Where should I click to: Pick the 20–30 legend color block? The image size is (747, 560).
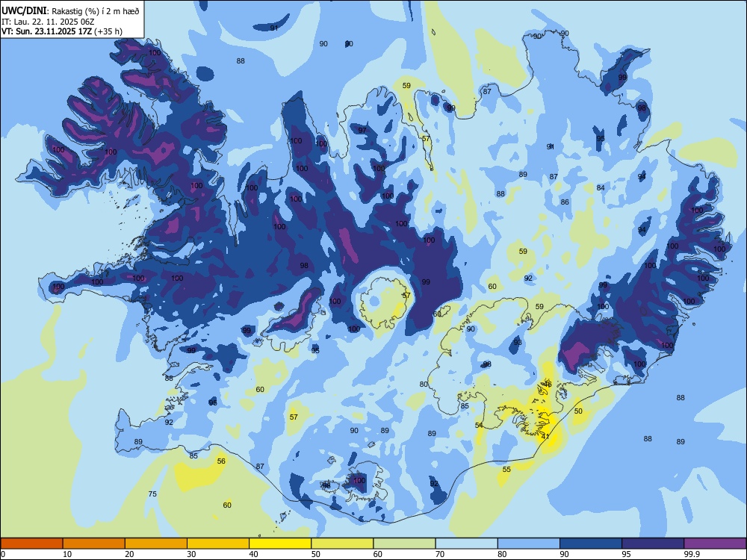[156, 544]
